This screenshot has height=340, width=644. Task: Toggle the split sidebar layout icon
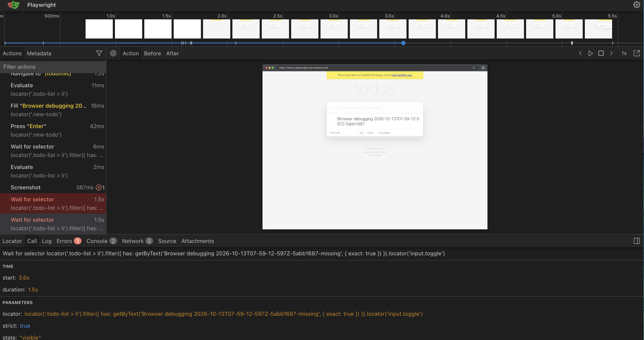point(637,241)
